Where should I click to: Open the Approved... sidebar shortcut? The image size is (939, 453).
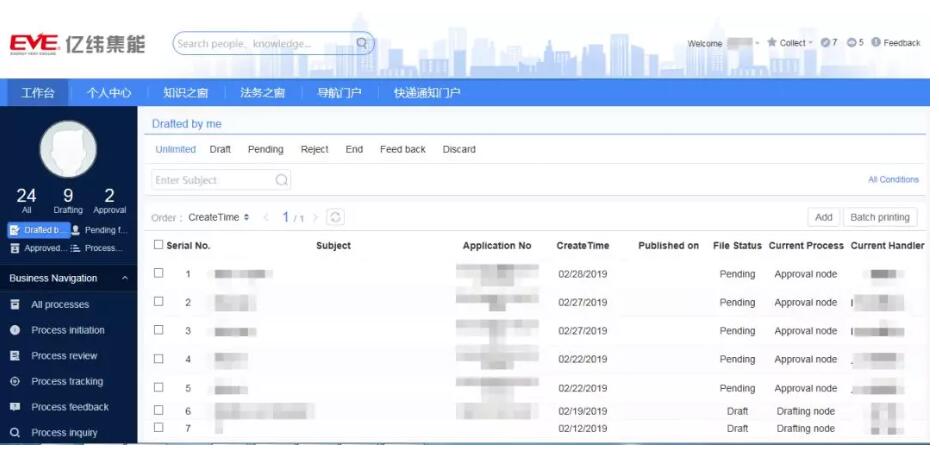[37, 248]
